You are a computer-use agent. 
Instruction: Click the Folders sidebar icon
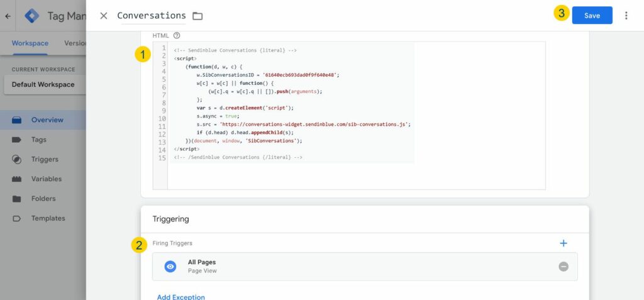pos(16,199)
